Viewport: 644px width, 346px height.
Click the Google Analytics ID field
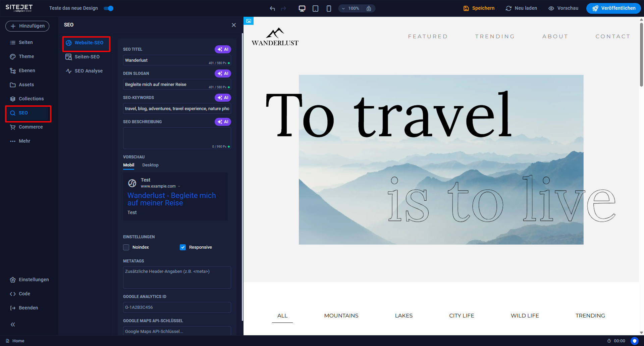177,307
